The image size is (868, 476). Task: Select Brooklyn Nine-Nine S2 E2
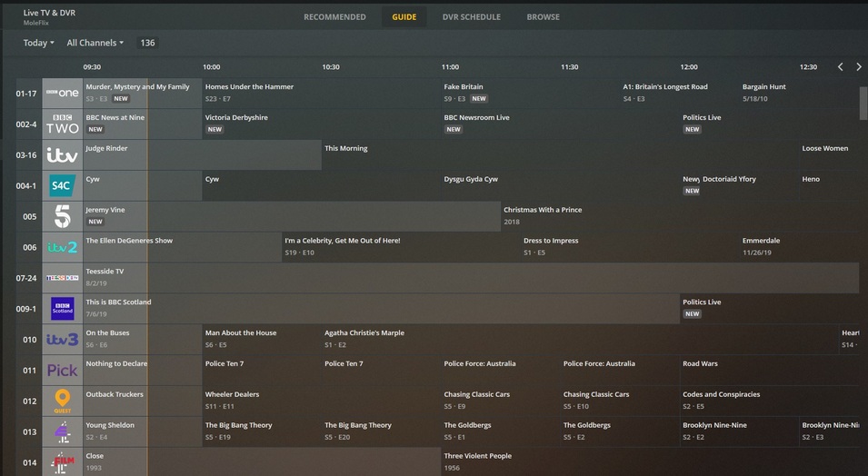tap(739, 431)
